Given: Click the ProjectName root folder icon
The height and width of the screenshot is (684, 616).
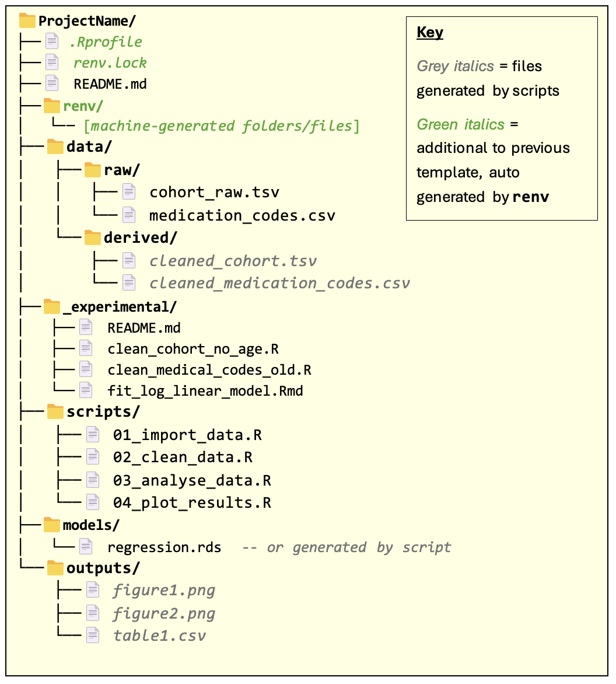Looking at the screenshot, I should pyautogui.click(x=27, y=21).
